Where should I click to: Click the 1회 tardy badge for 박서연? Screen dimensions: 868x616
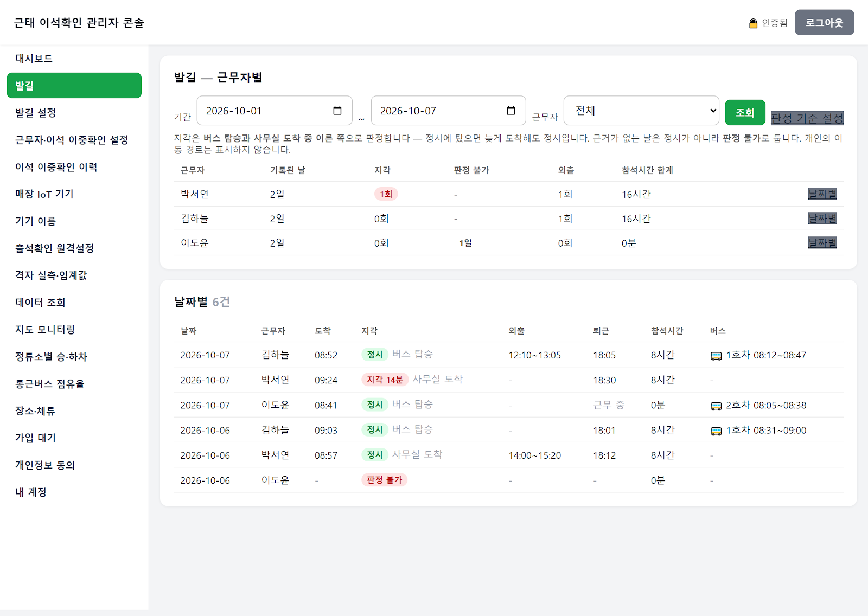(386, 194)
